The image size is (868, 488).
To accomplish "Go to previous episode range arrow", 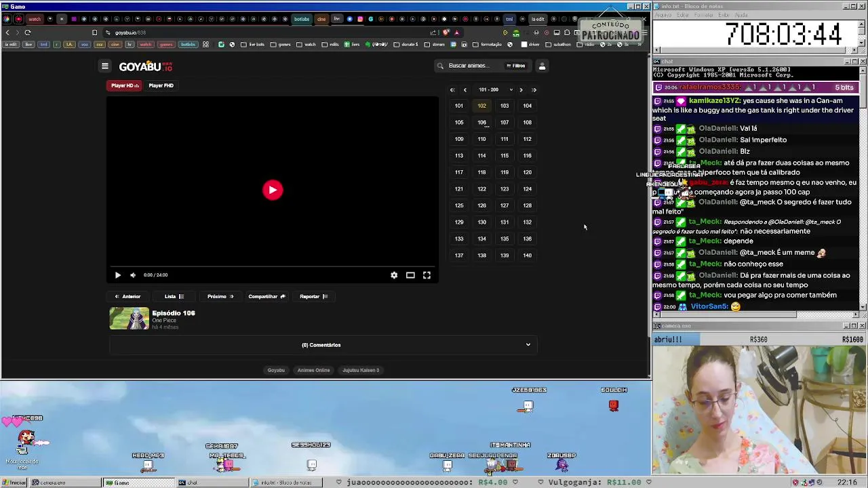I will (x=465, y=89).
